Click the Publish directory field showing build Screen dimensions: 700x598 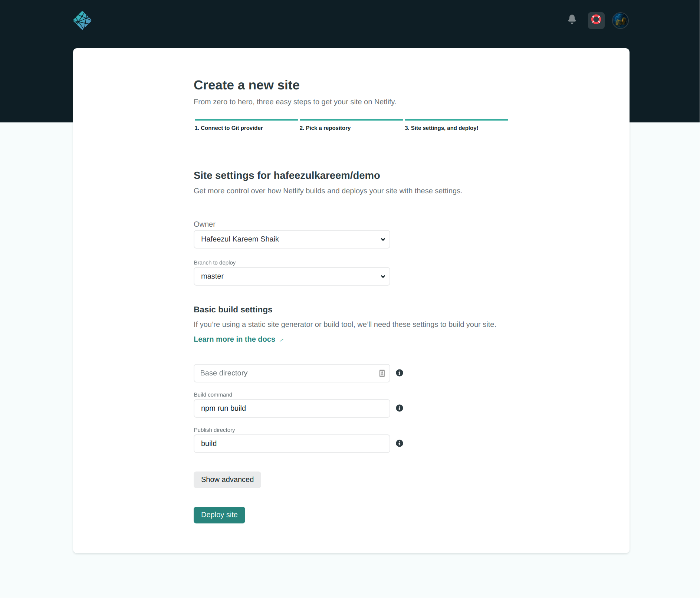coord(292,443)
